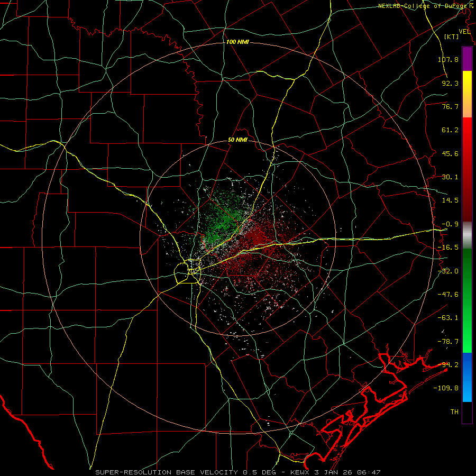Click the -109.8 velocity scale value
The width and height of the screenshot is (476, 476).
click(x=446, y=388)
